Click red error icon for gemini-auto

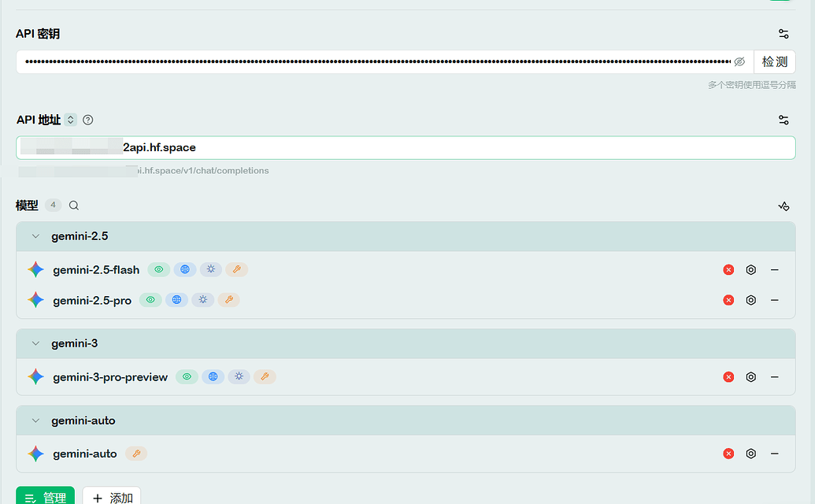tap(728, 454)
